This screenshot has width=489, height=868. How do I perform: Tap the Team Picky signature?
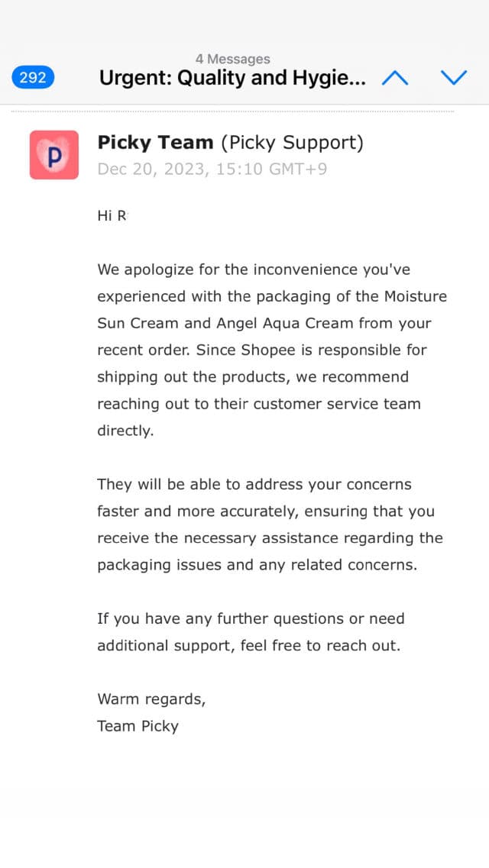(x=138, y=726)
